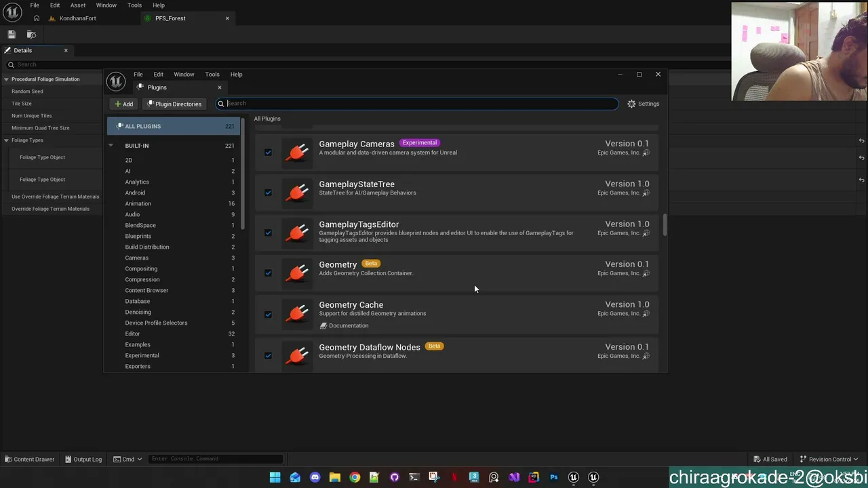Open Photoshop from the taskbar

click(553, 477)
